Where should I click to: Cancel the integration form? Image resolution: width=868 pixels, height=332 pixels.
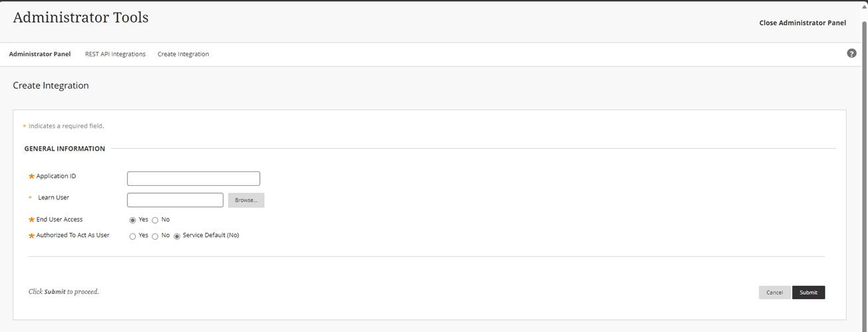coord(774,292)
